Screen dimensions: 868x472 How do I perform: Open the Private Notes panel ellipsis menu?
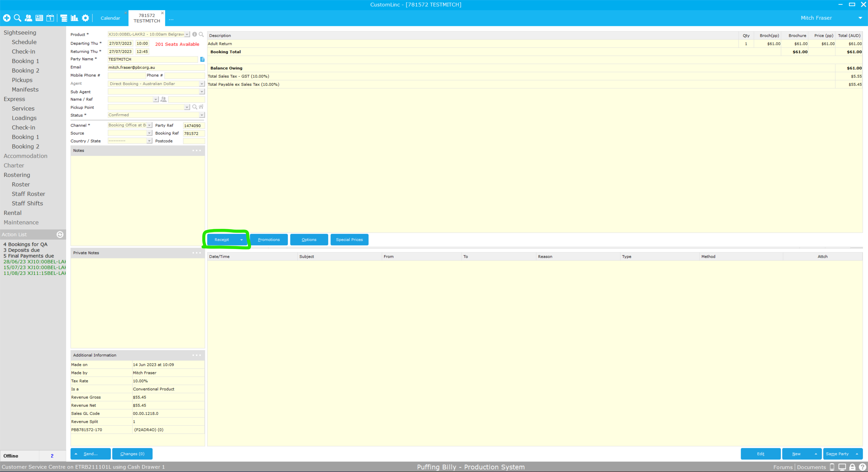196,253
